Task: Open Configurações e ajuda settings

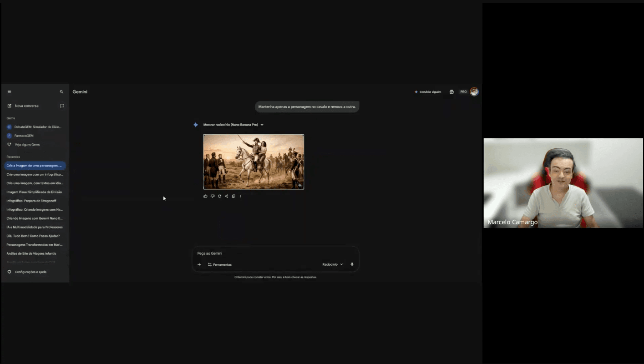Action: coord(30,272)
